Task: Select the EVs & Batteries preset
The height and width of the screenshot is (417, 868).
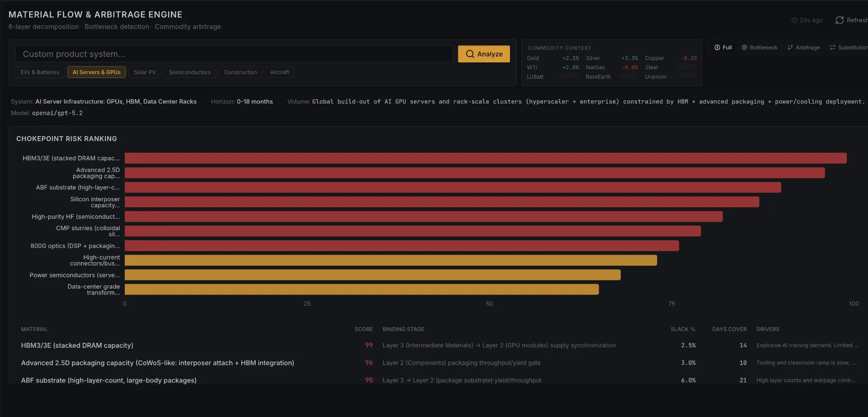Action: click(40, 72)
